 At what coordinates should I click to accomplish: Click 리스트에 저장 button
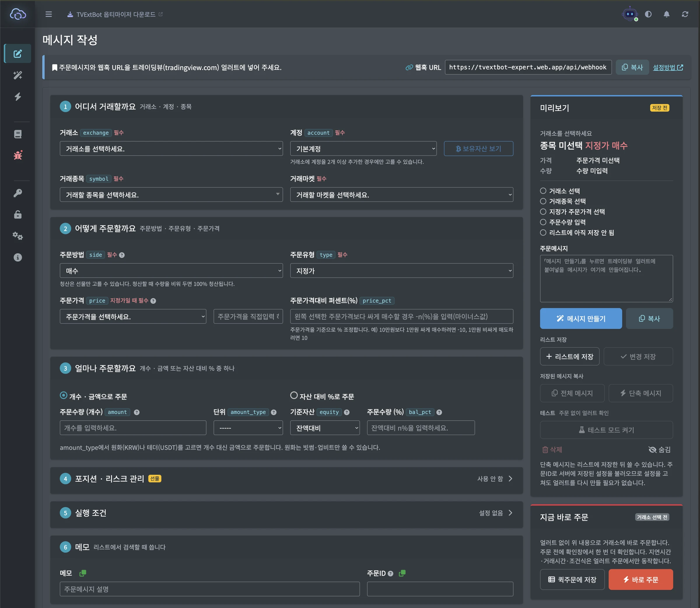click(x=570, y=357)
